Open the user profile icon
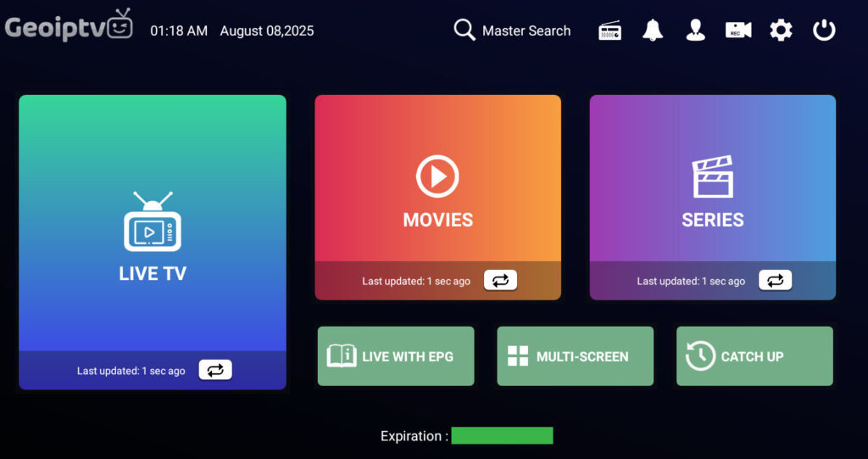868x459 pixels. tap(695, 30)
